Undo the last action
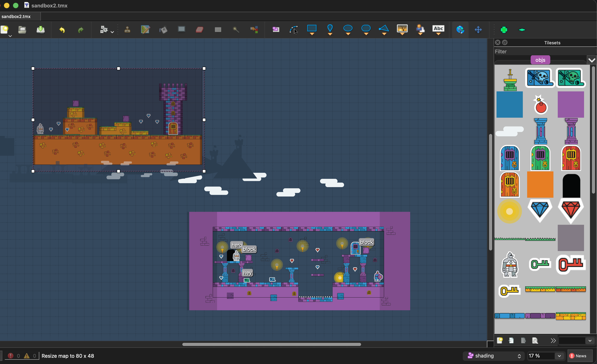 coord(62,30)
